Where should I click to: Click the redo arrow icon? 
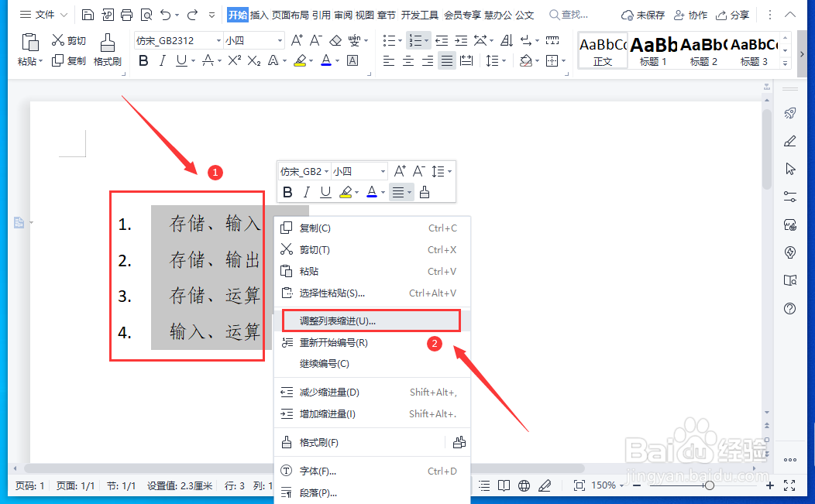point(192,15)
